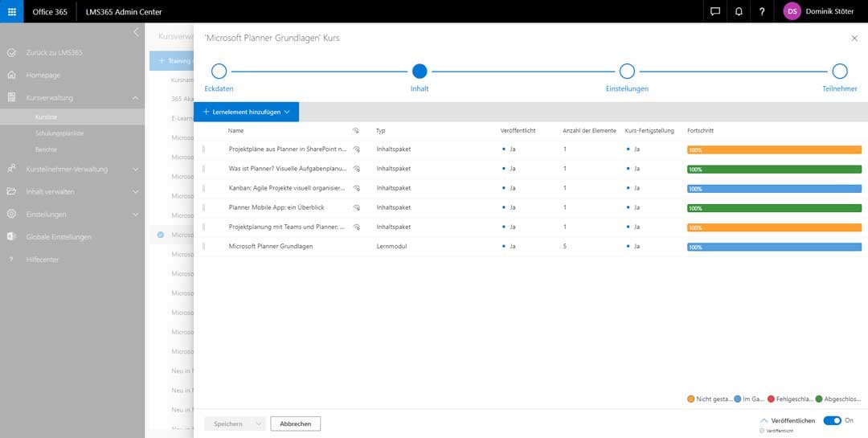
Task: Sort by the Fortschritt column header
Action: 700,131
